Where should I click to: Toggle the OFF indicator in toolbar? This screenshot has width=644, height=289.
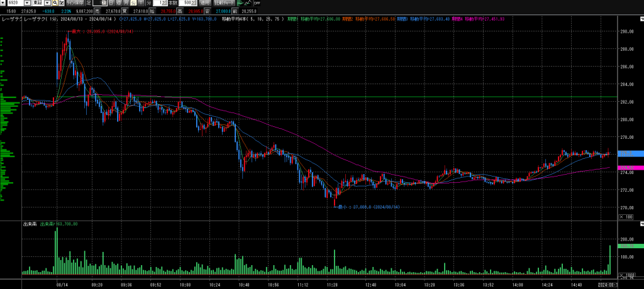click(257, 3)
